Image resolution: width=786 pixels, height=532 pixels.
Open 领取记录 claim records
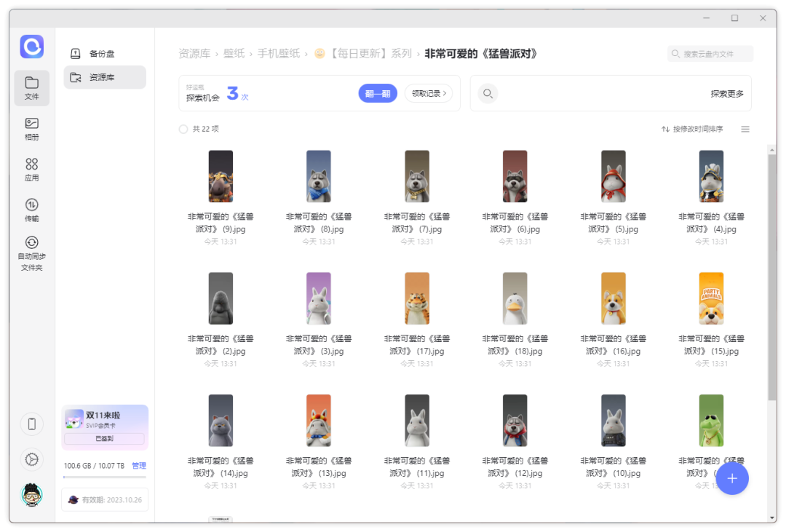click(429, 93)
